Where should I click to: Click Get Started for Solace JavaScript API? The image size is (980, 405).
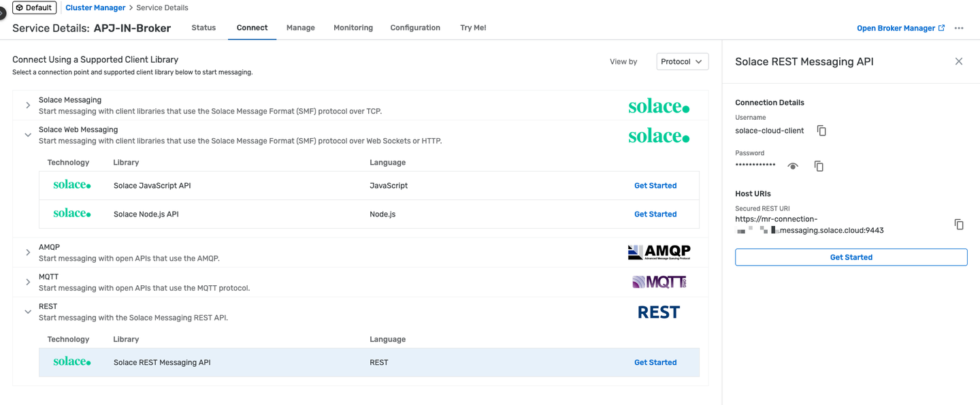[655, 185]
